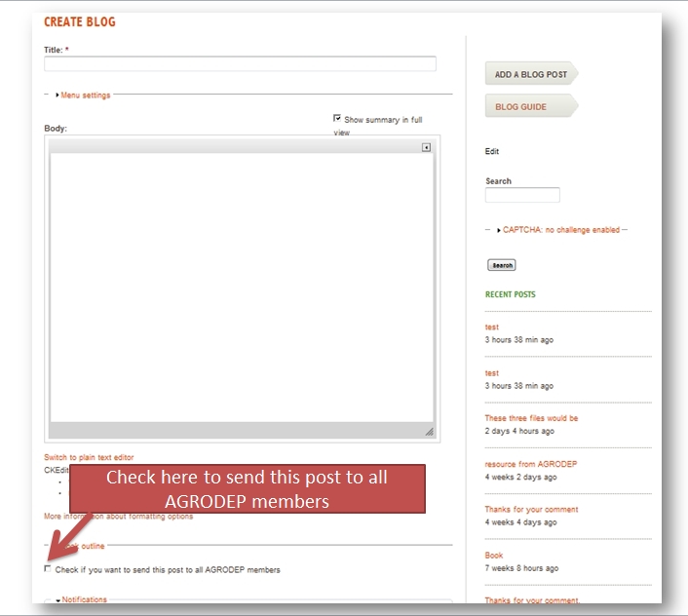Viewport: 688px width, 616px height.
Task: Click '4 weeks 2 days ago' timestamp
Action: click(520, 477)
